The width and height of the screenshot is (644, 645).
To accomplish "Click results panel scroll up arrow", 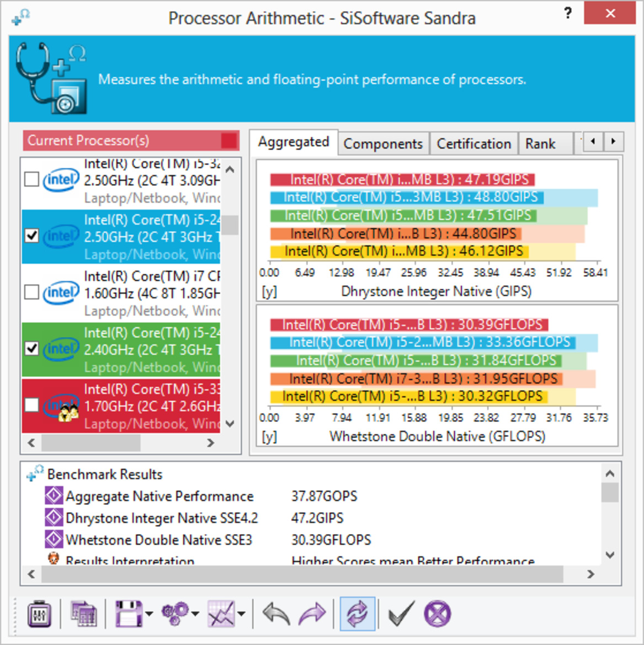I will 610,473.
